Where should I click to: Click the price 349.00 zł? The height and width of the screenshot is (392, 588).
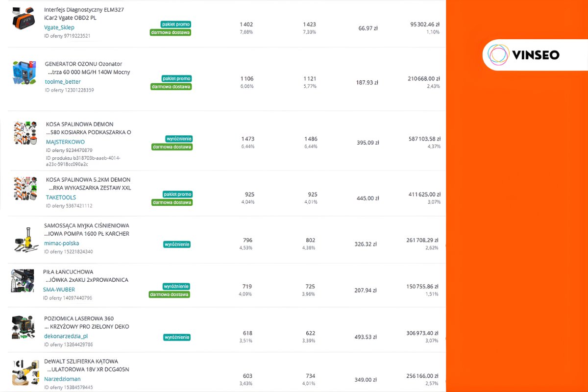click(366, 380)
